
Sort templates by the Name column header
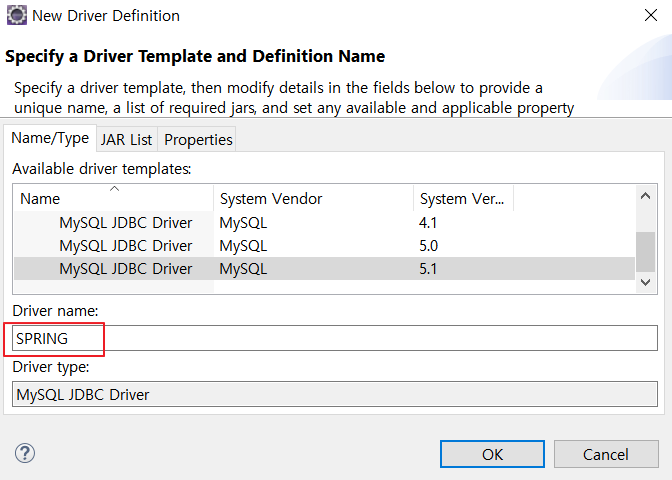[x=114, y=198]
